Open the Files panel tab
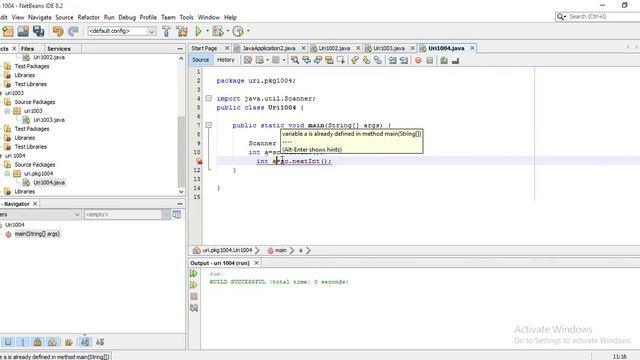640x360 pixels. coord(27,49)
